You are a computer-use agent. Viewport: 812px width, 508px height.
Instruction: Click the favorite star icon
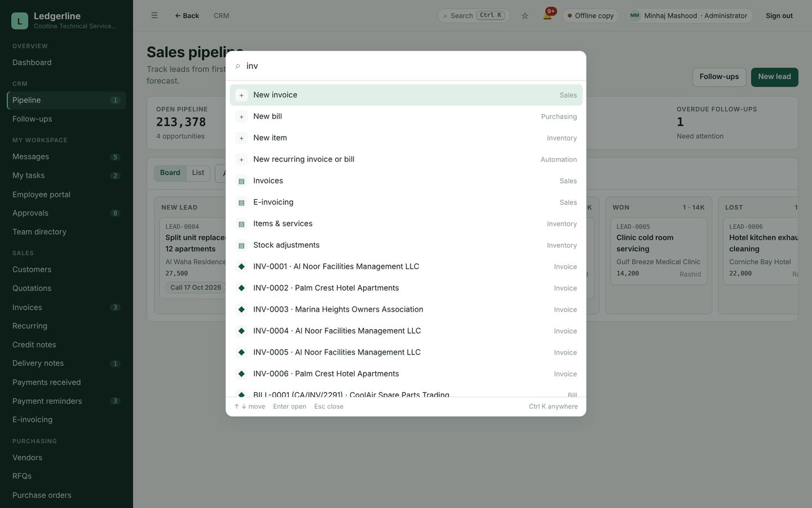pos(525,16)
